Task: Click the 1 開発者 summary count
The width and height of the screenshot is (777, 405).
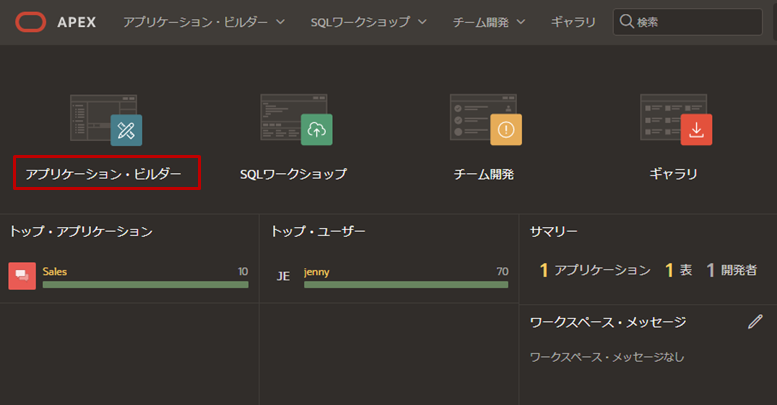Action: coord(732,270)
